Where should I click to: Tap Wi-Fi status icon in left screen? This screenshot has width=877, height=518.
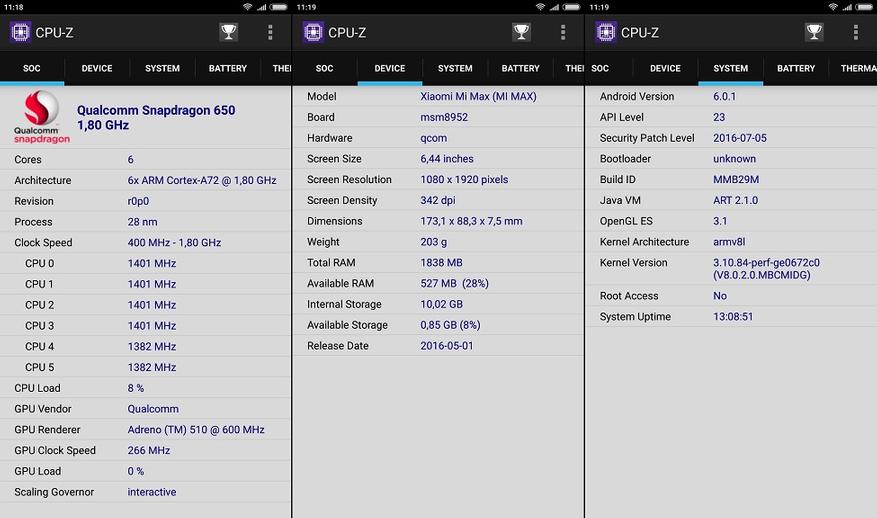247,7
